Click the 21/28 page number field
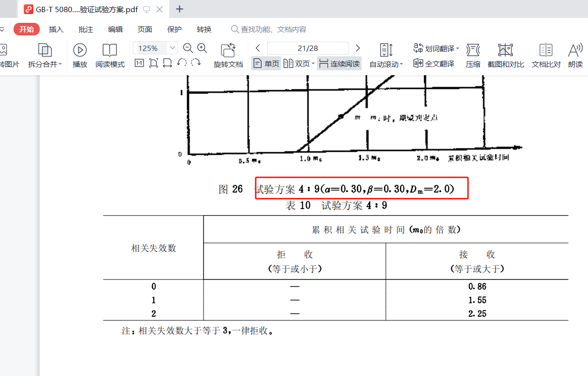Viewport: 588px width, 376px height. 308,48
